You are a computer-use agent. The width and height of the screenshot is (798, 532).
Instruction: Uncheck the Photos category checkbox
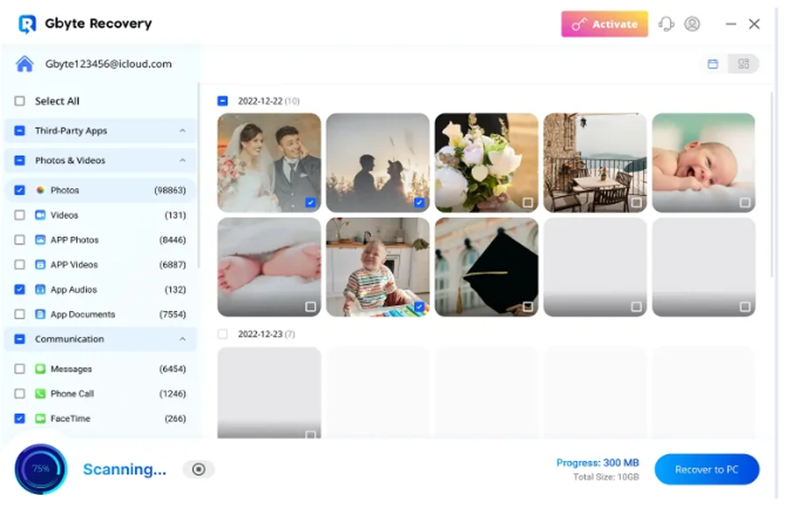pyautogui.click(x=20, y=191)
